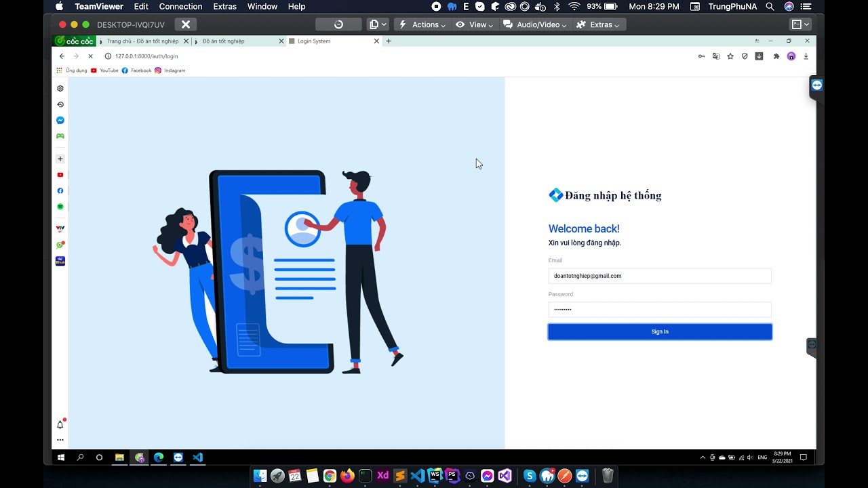Open Windows taskbar search
This screenshot has height=488, width=868.
80,457
